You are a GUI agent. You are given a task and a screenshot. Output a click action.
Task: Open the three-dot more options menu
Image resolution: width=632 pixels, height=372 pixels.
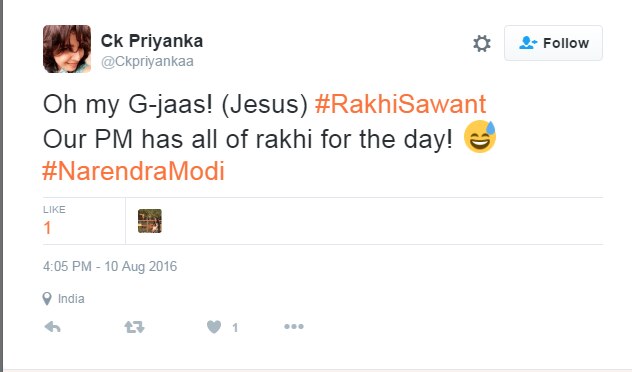(x=294, y=326)
